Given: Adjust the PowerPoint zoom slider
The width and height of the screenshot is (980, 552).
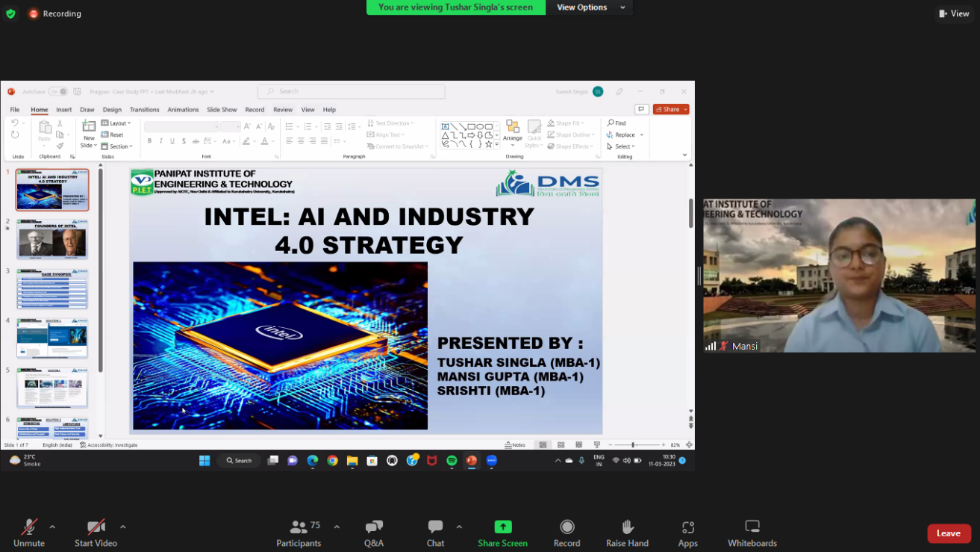Looking at the screenshot, I should point(633,445).
